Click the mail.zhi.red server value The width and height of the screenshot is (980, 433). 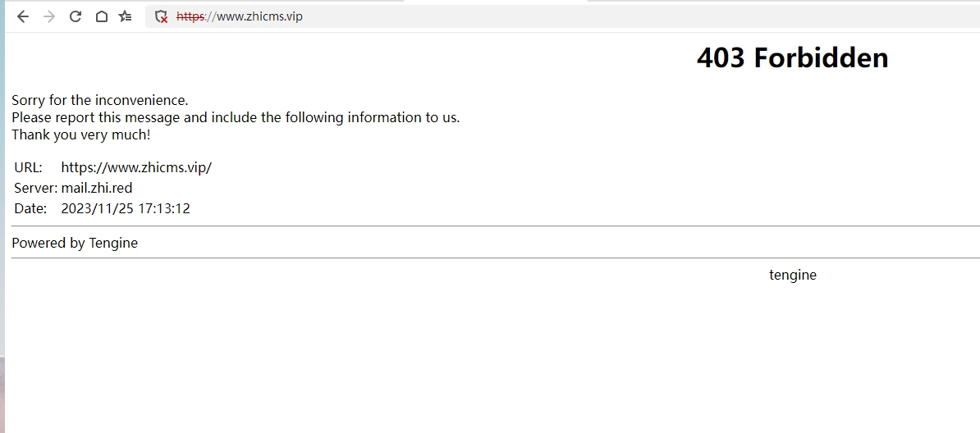[x=97, y=188]
